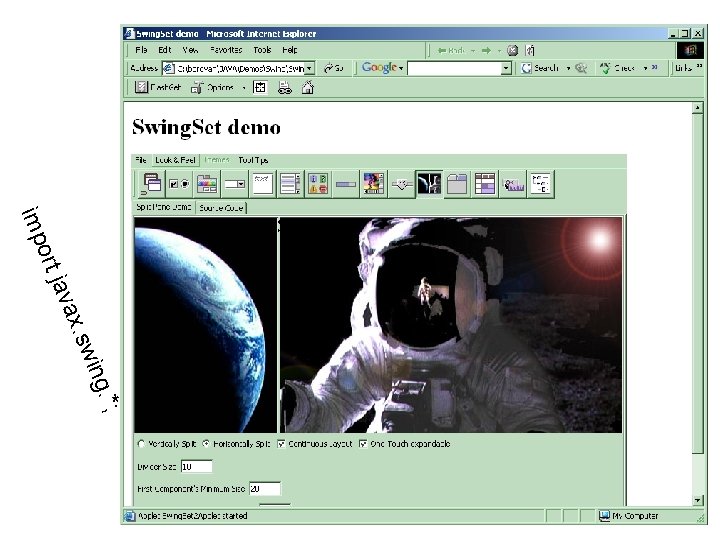The height and width of the screenshot is (540, 720).
Task: Open the Internal Frames demo icon
Action: coord(152,184)
